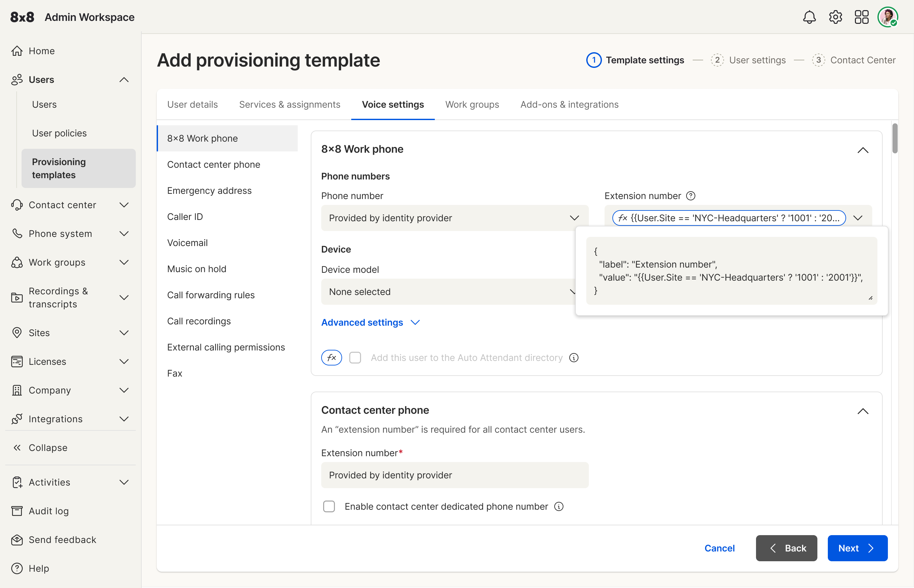Screen dimensions: 914x588
Task: Click the vertical scrollbar thumb
Action: 894,138
